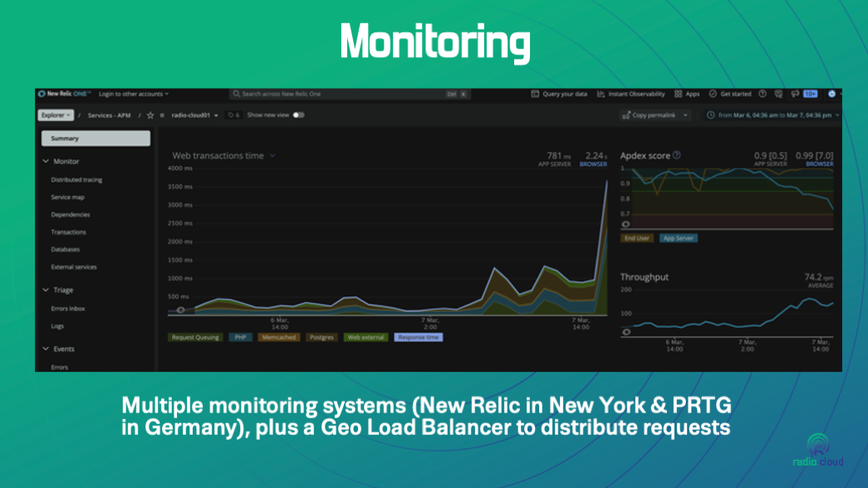
Task: Open Instant Observability icon
Action: click(601, 94)
